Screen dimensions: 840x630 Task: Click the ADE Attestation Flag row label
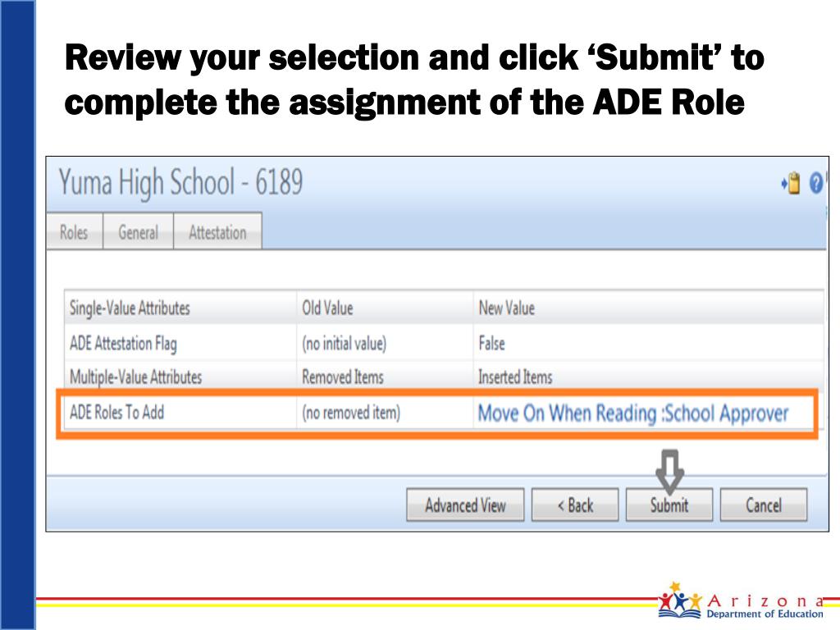123,344
